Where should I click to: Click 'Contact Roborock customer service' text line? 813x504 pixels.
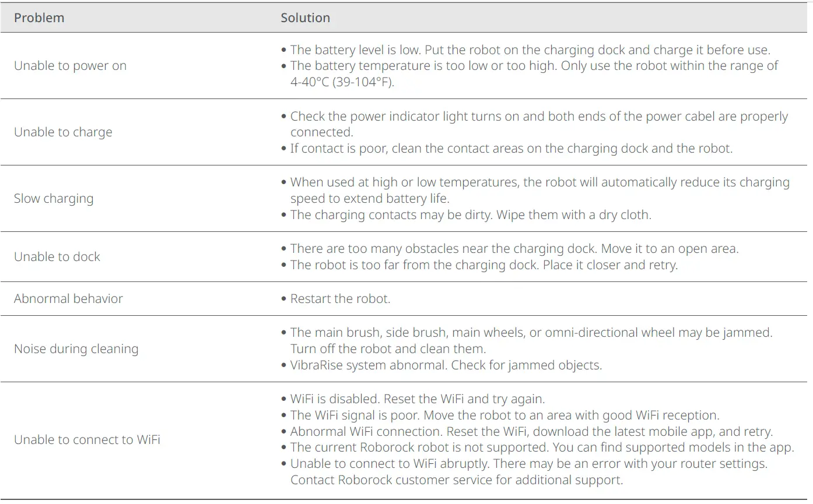[457, 481]
